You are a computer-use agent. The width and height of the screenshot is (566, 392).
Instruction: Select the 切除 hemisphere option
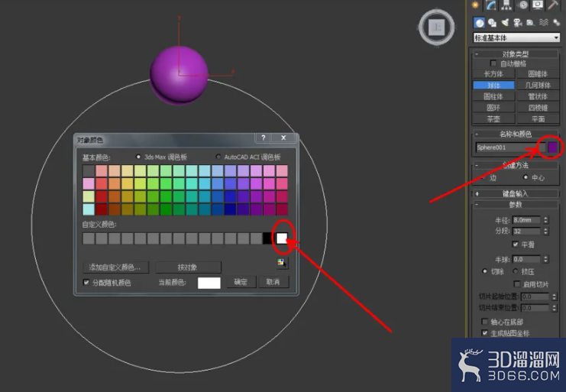click(x=484, y=271)
